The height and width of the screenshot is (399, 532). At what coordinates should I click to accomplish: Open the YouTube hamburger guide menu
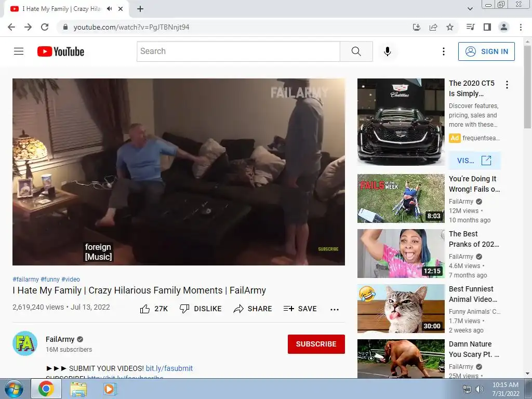(19, 51)
